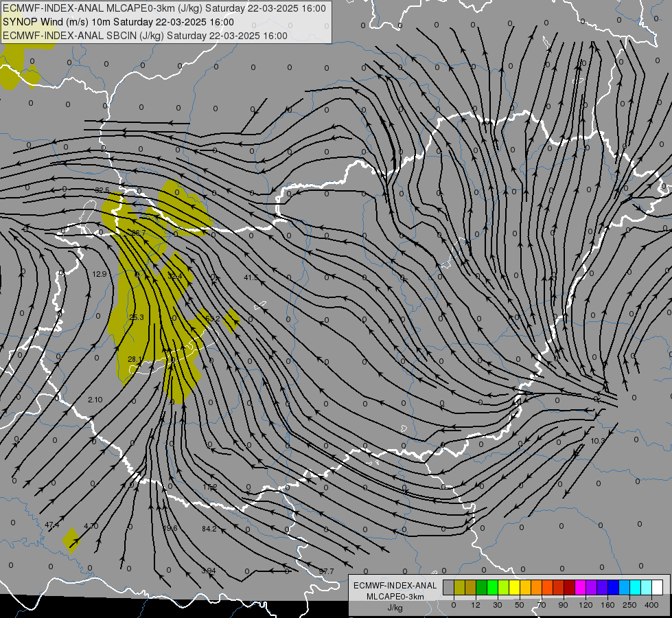Click the legend tick value 90

tap(563, 605)
